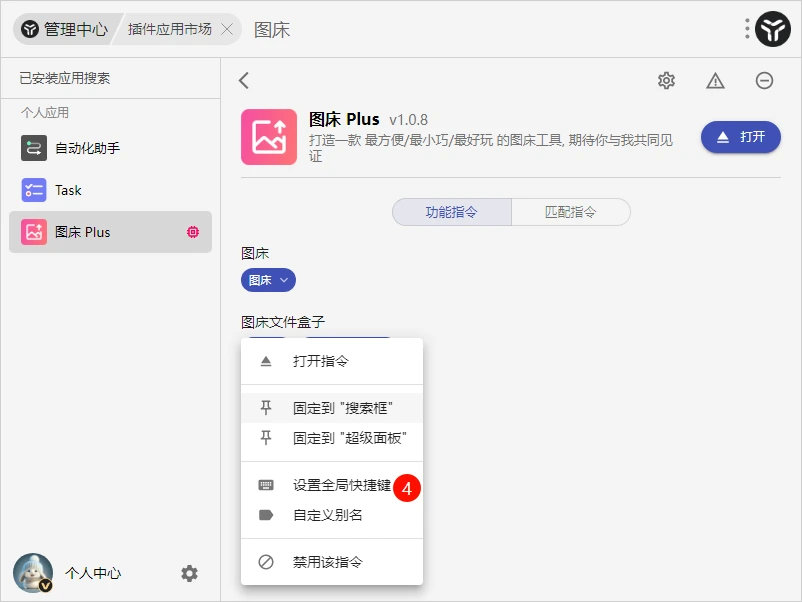The height and width of the screenshot is (602, 802).
Task: Click the pink chip icon beside 图床 Plus
Action: click(193, 232)
